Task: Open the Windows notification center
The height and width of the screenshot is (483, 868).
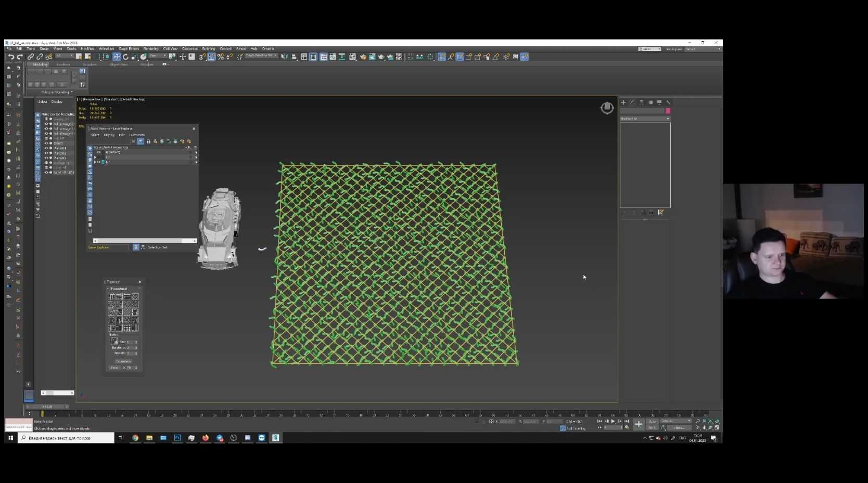Action: point(714,438)
